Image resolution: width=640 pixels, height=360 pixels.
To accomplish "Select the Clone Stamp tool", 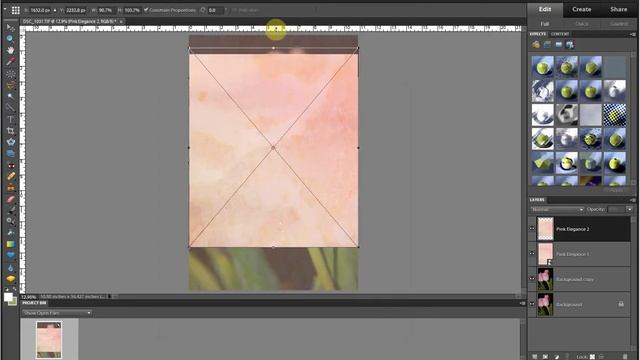I will coord(10,188).
